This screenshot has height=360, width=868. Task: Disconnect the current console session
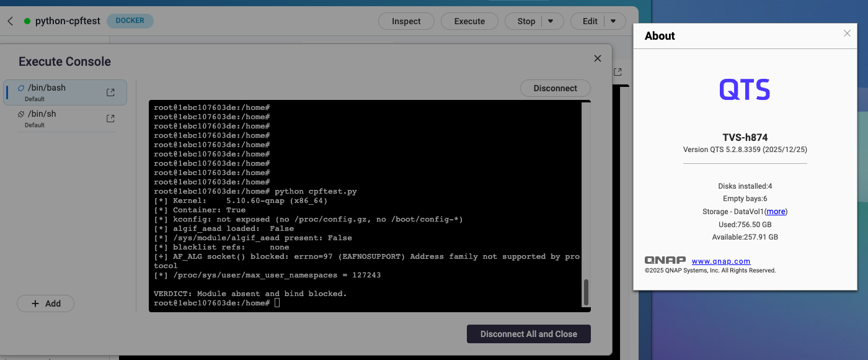(x=555, y=88)
